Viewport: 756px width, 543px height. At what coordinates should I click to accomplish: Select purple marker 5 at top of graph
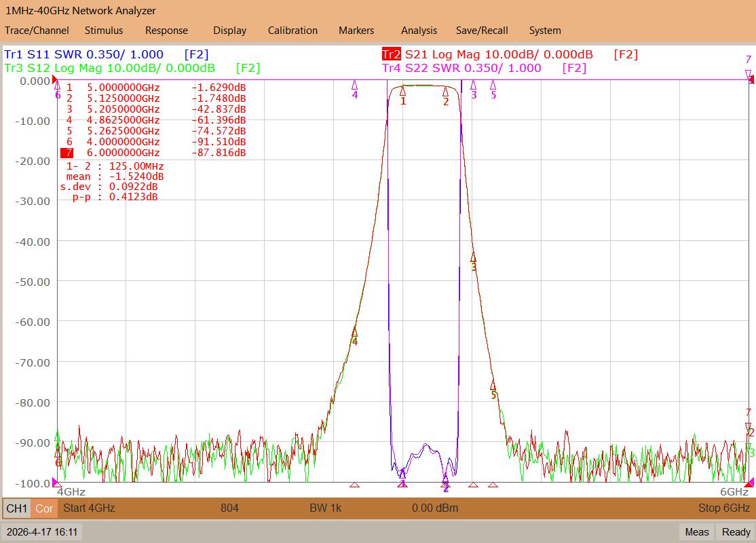[x=493, y=86]
